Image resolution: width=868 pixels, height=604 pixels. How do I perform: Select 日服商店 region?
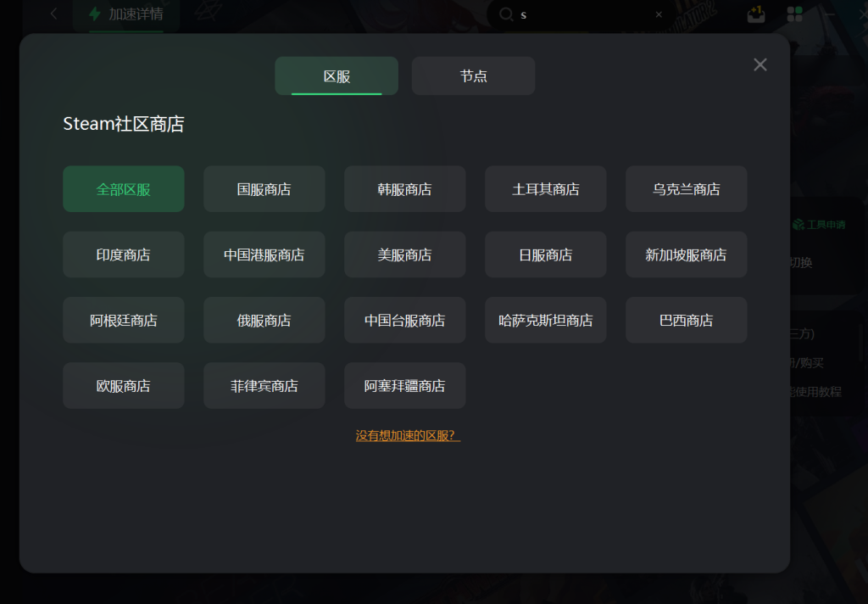545,254
